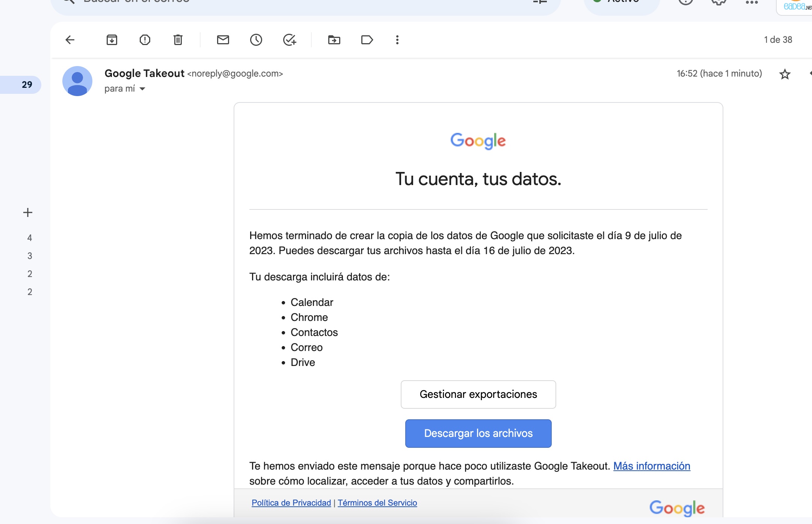This screenshot has height=524, width=812.
Task: Mark message as unread with the envelope icon
Action: (x=223, y=40)
